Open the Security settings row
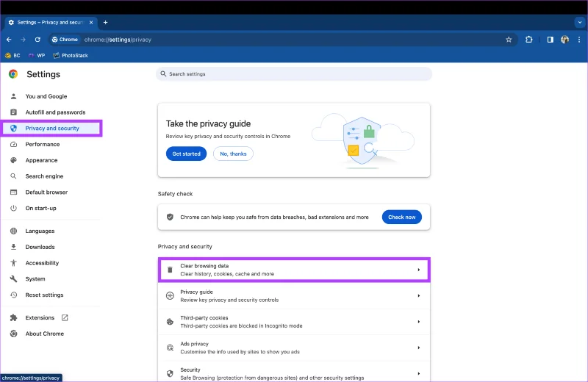This screenshot has width=588, height=382. click(x=294, y=372)
